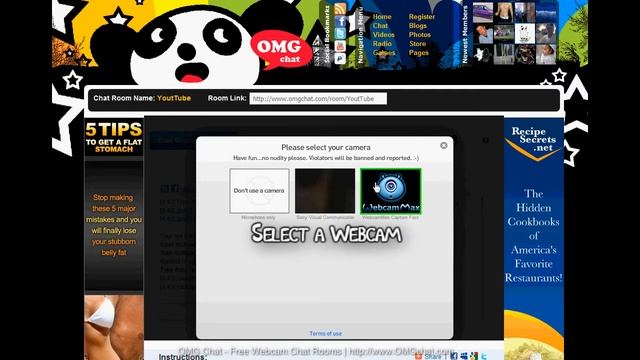Open Store in navigation menu

pyautogui.click(x=417, y=44)
